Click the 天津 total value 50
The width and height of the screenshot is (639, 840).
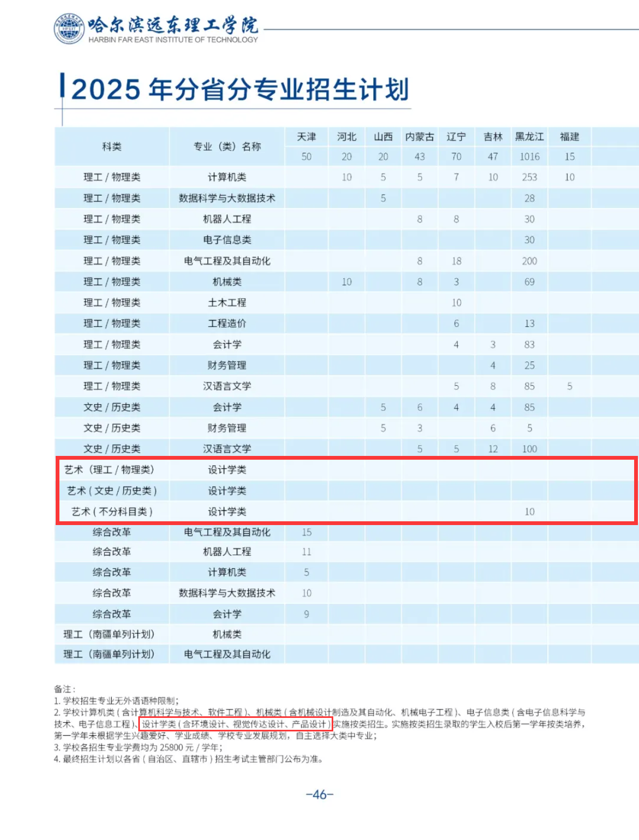pos(306,157)
